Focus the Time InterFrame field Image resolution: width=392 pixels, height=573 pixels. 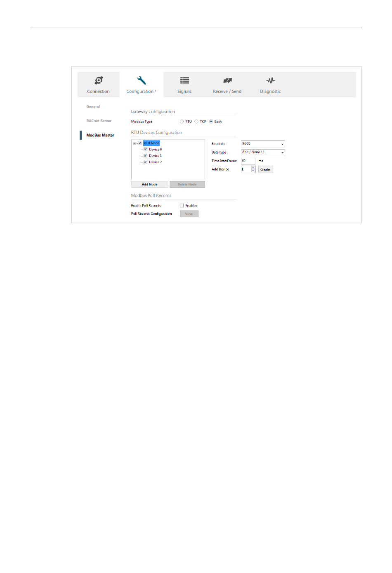click(248, 161)
